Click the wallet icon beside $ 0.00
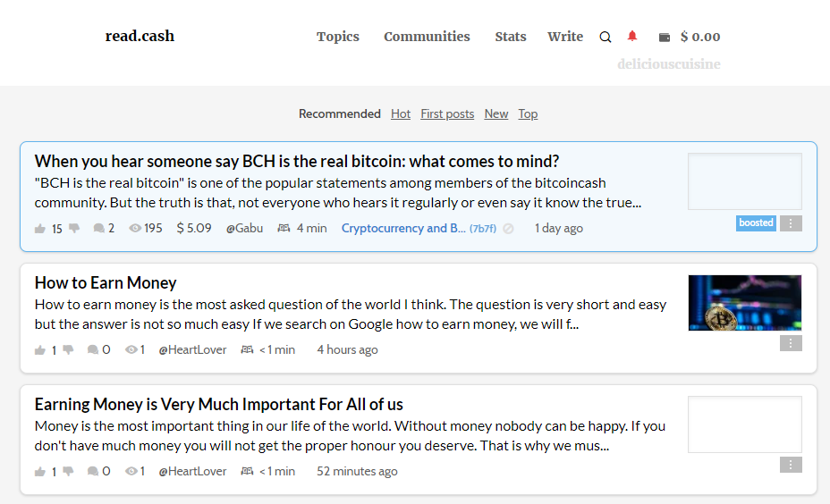This screenshot has width=830, height=504. (665, 37)
